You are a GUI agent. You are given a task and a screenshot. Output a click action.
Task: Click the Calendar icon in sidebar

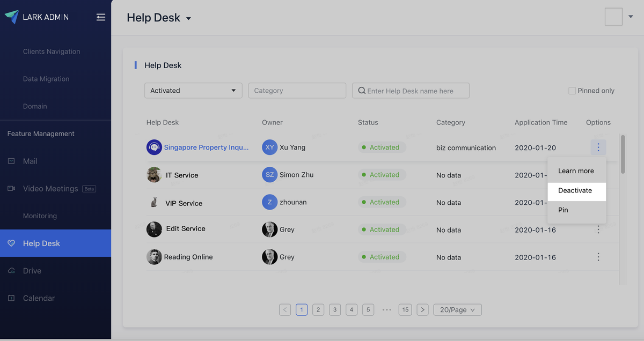click(11, 298)
